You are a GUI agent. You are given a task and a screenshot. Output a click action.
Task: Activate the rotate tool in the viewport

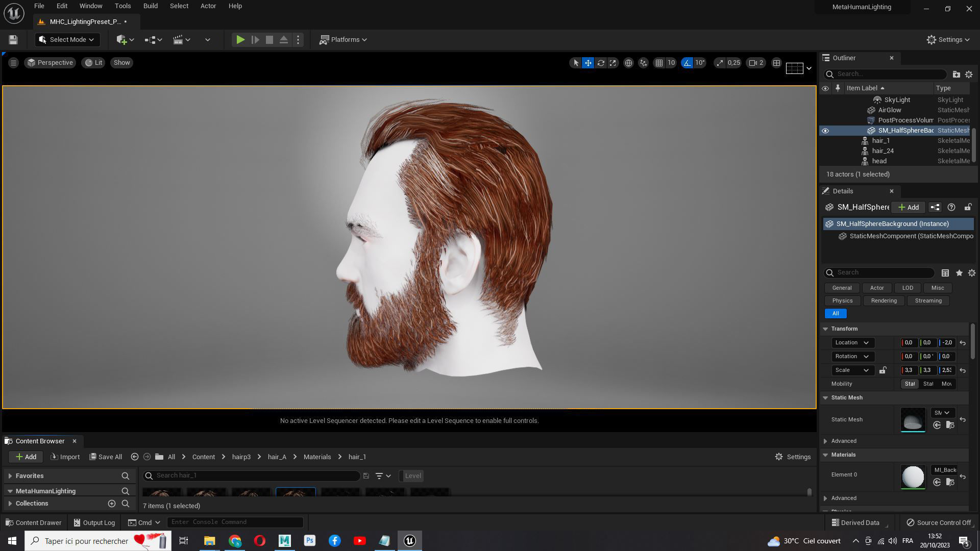coord(601,63)
